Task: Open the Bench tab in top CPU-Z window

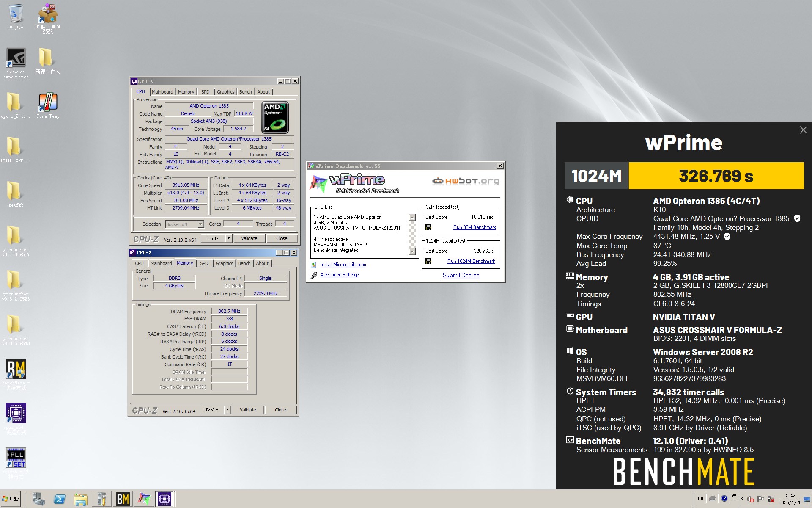Action: click(x=245, y=92)
